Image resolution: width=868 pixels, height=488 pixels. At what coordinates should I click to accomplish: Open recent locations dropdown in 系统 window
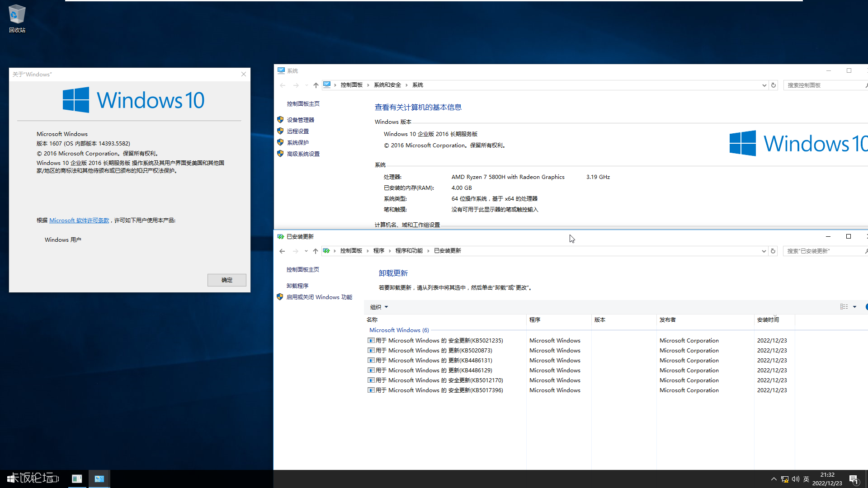point(307,85)
